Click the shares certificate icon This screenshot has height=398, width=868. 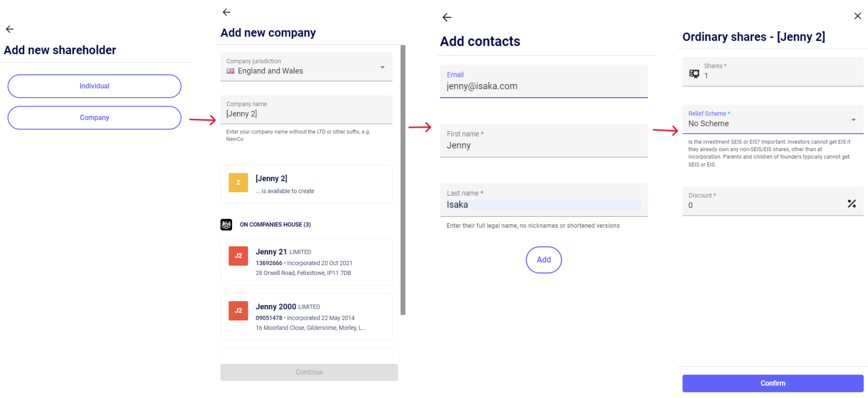tap(694, 74)
